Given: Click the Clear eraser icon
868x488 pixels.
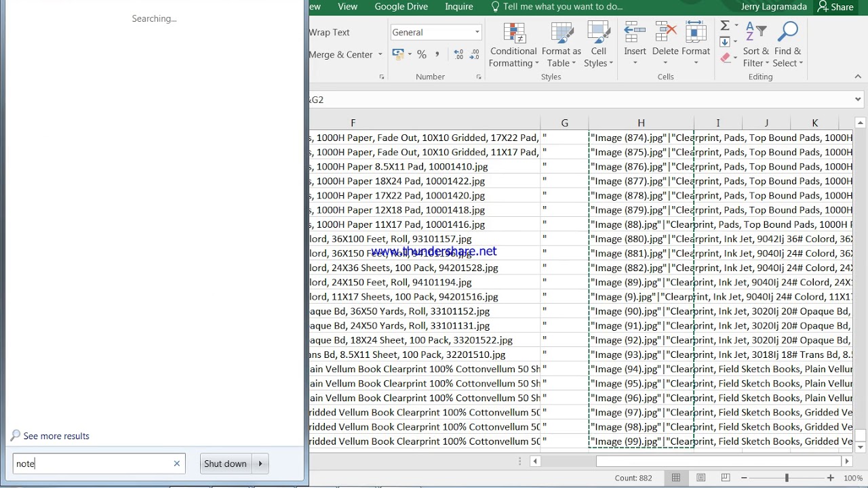Looking at the screenshot, I should pyautogui.click(x=726, y=58).
